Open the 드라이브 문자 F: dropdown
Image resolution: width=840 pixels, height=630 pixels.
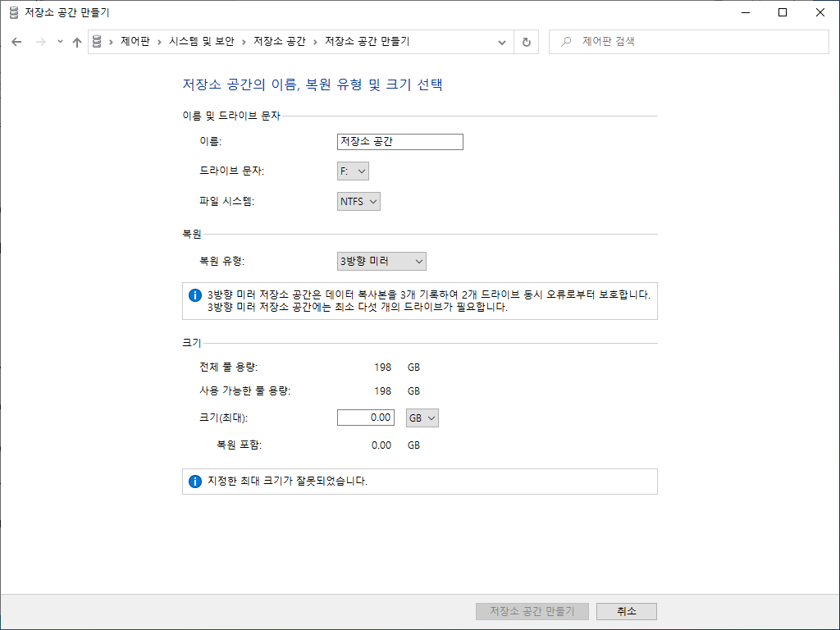353,171
